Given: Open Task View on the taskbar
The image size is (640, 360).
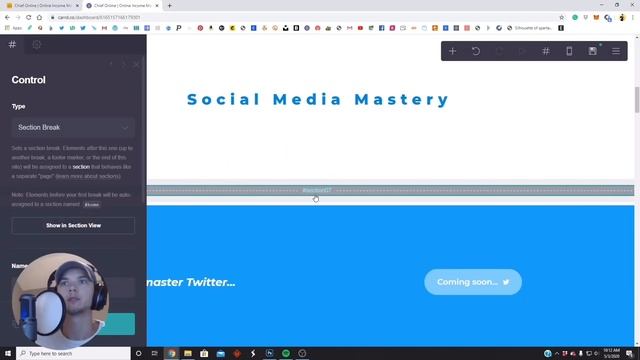Looking at the screenshot, I should (155, 353).
